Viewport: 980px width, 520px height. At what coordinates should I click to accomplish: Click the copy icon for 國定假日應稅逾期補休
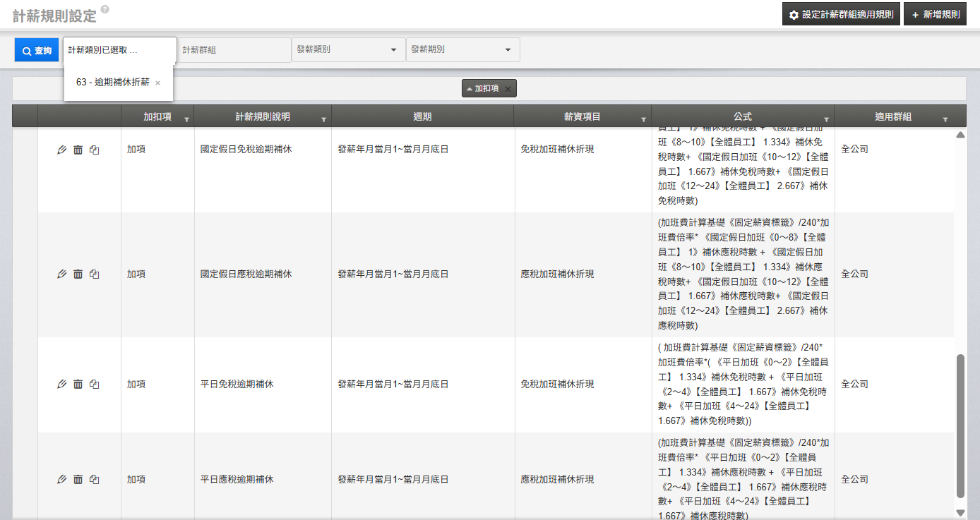(95, 274)
